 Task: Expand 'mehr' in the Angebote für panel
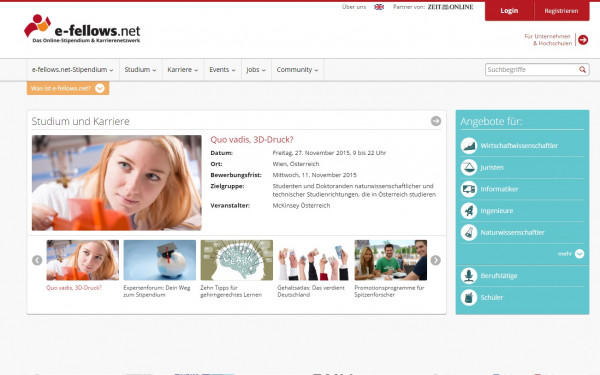tap(571, 254)
